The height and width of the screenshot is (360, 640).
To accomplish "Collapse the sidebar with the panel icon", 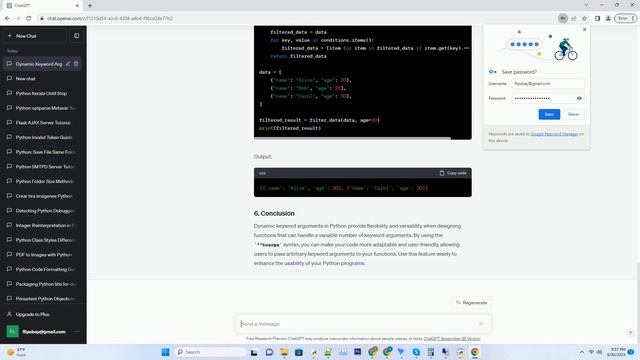I will pyautogui.click(x=76, y=36).
